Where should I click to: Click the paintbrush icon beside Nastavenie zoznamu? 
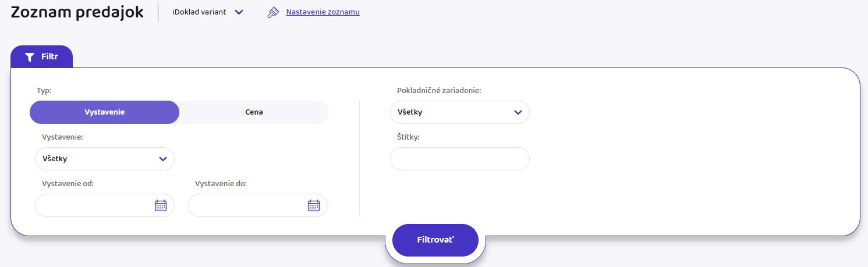tap(273, 12)
